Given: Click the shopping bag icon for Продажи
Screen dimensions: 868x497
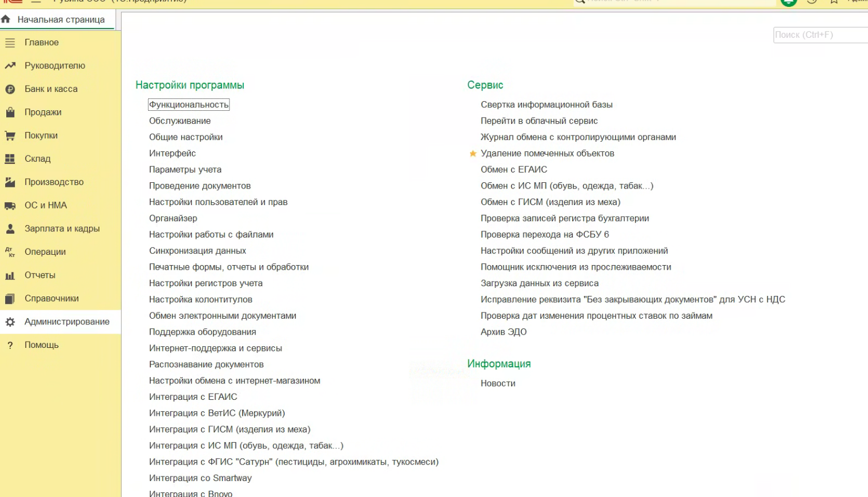Looking at the screenshot, I should 10,113.
